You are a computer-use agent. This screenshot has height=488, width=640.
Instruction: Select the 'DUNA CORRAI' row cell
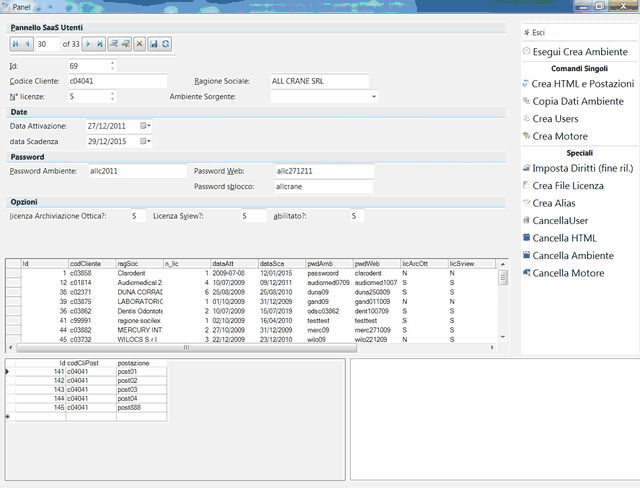click(x=139, y=292)
